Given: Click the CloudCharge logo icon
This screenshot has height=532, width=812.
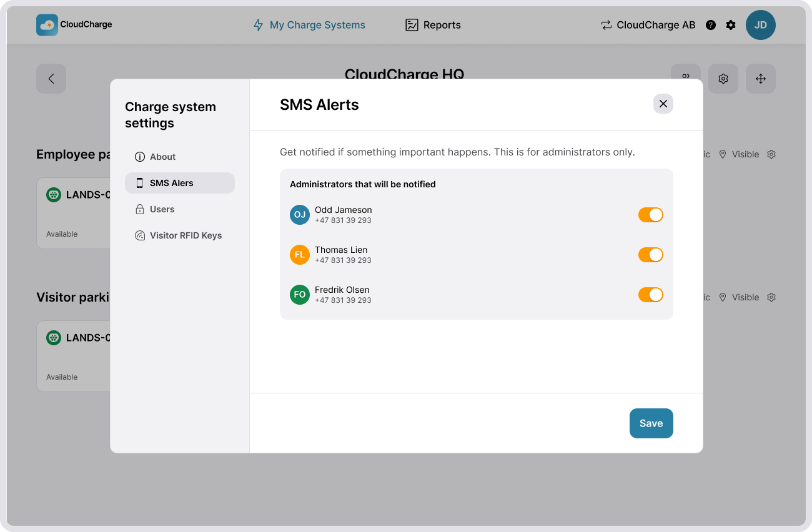Looking at the screenshot, I should pyautogui.click(x=47, y=25).
